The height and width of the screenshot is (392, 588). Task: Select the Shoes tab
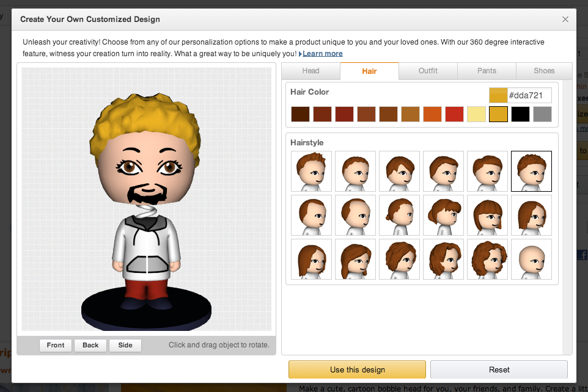[543, 71]
